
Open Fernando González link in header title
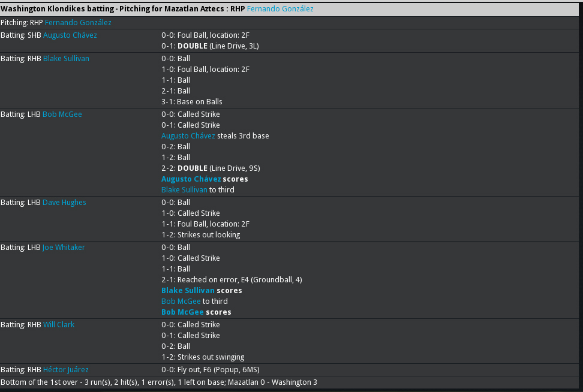[280, 9]
